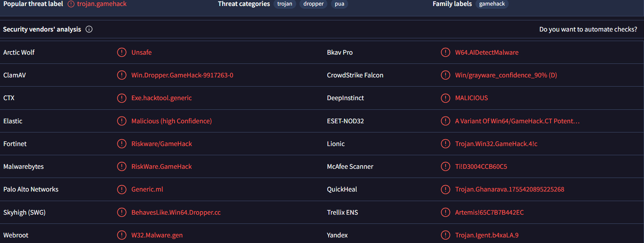Click the trojan.gamehack popular threat label
The image size is (644, 243).
(102, 4)
